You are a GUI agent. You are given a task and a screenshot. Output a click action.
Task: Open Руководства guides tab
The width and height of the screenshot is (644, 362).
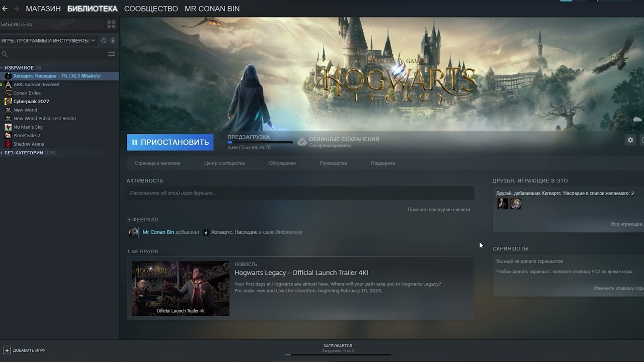[x=334, y=163]
